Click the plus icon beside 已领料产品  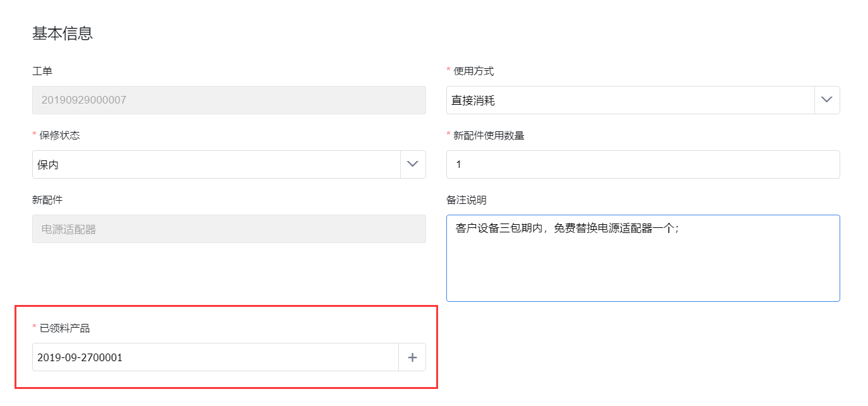[x=412, y=357]
